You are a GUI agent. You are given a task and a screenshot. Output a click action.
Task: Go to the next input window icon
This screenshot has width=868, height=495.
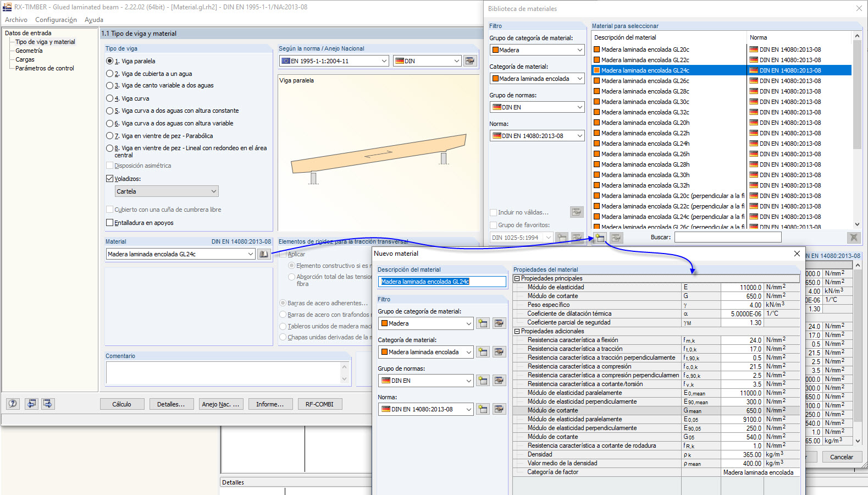48,404
